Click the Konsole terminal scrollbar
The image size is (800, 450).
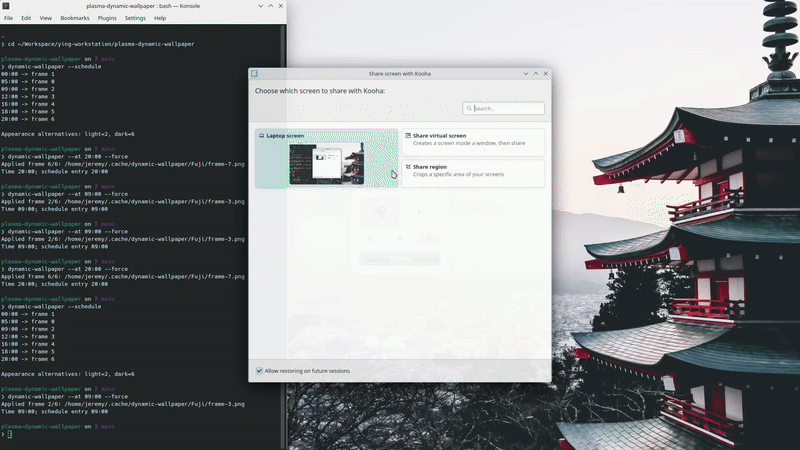[x=284, y=237]
